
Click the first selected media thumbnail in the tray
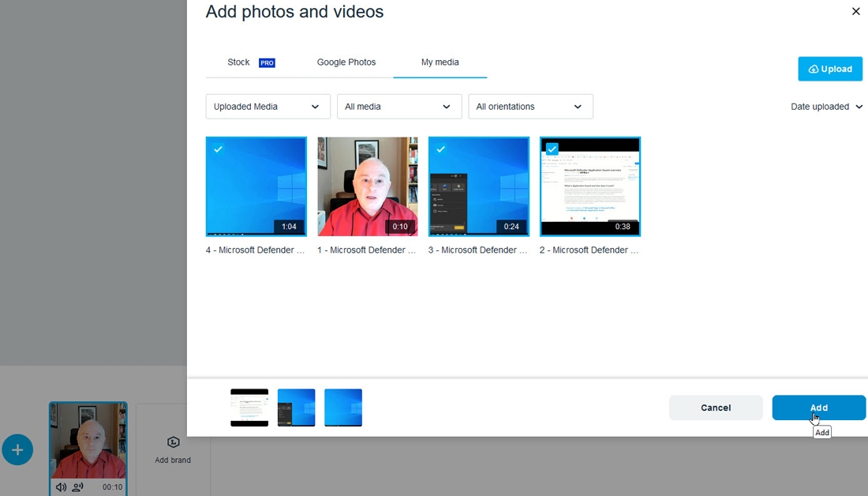(249, 408)
